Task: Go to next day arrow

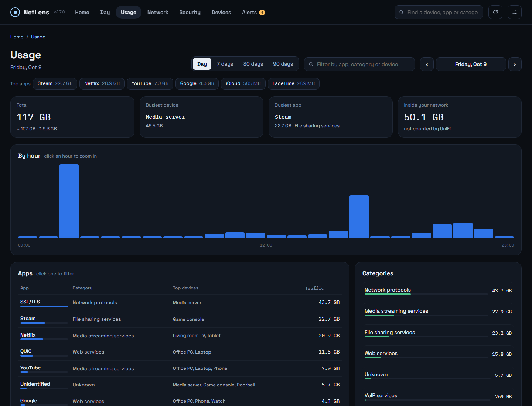Action: point(515,64)
